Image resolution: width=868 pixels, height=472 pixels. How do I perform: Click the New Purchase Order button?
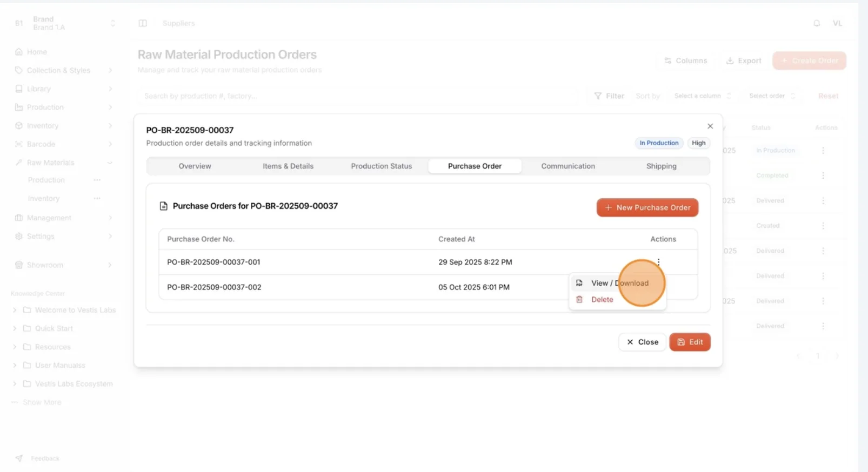(647, 207)
